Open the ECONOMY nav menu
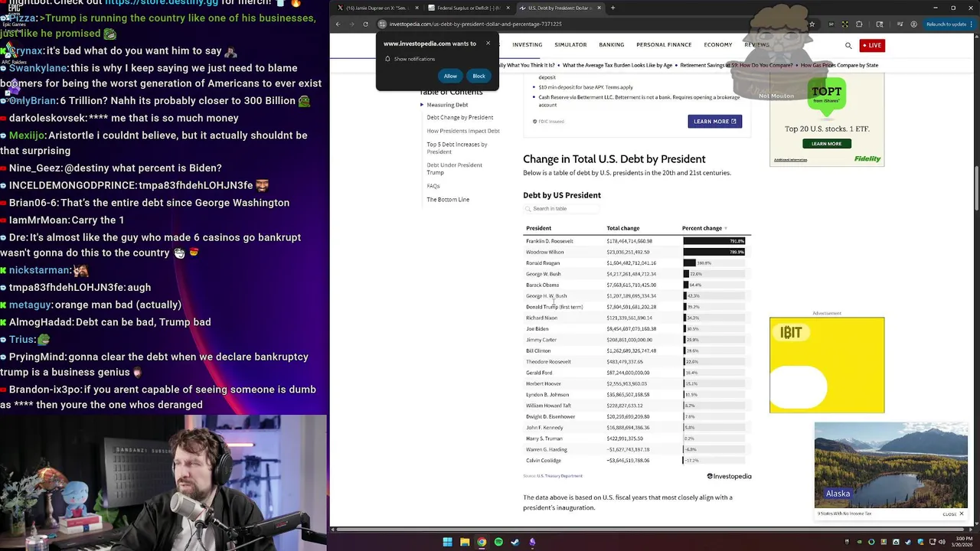The image size is (980, 551). [718, 45]
